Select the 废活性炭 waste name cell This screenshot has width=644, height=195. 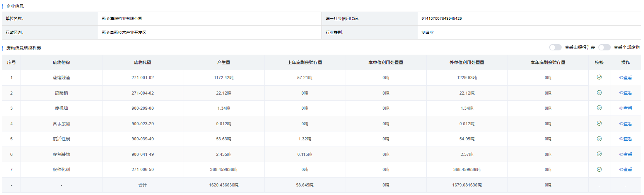61,139
